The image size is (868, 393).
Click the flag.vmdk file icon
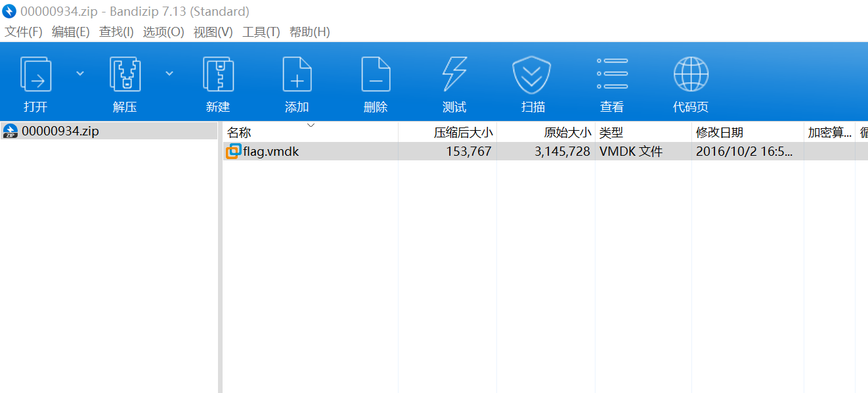pyautogui.click(x=233, y=151)
